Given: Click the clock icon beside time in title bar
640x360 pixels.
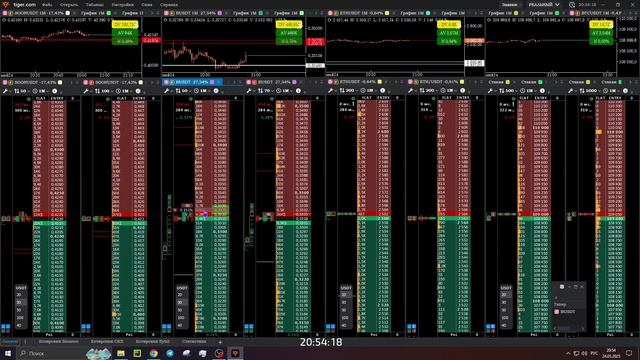Looking at the screenshot, I should [x=572, y=4].
